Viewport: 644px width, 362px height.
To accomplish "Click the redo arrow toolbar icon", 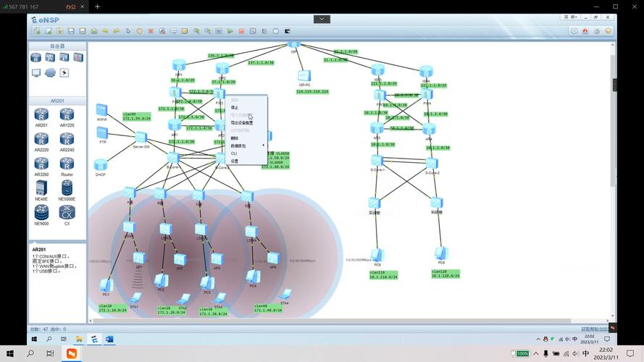I will click(117, 31).
